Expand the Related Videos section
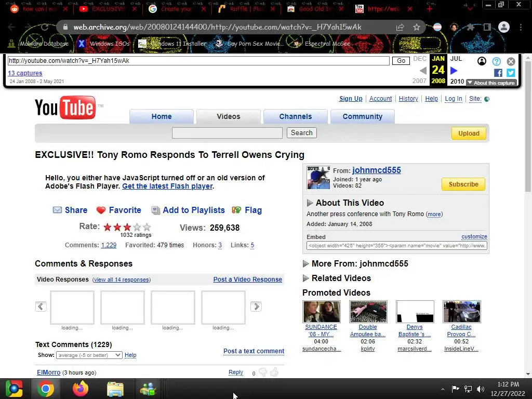532x399 pixels. click(305, 278)
